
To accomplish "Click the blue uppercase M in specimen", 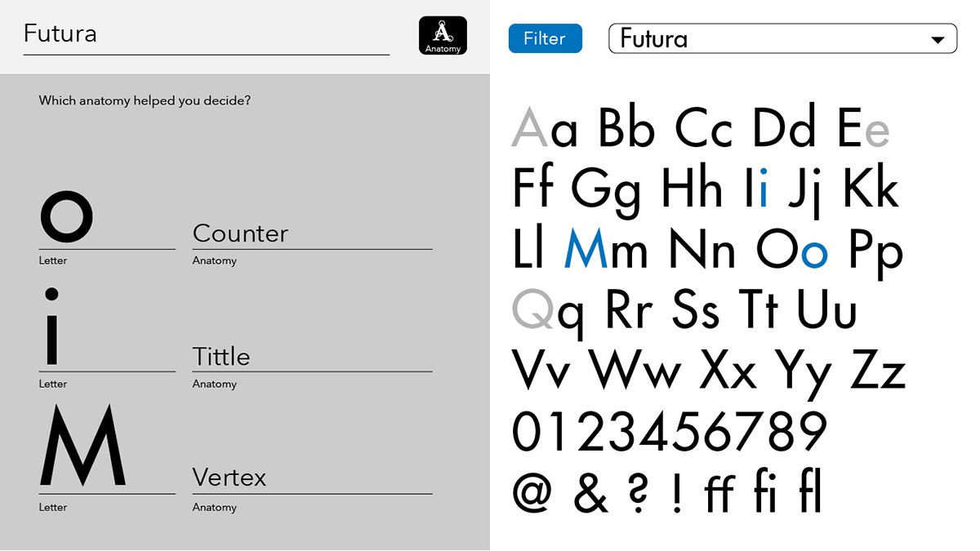I will (586, 249).
